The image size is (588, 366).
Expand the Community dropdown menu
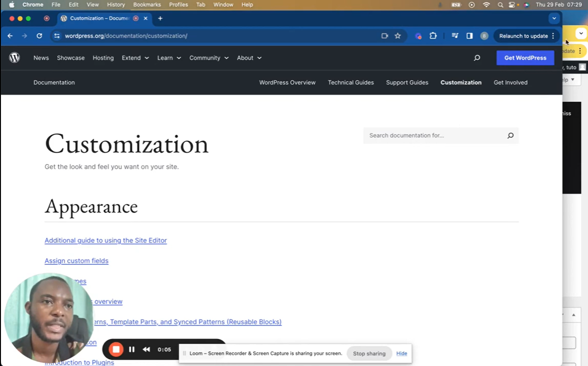(x=209, y=58)
